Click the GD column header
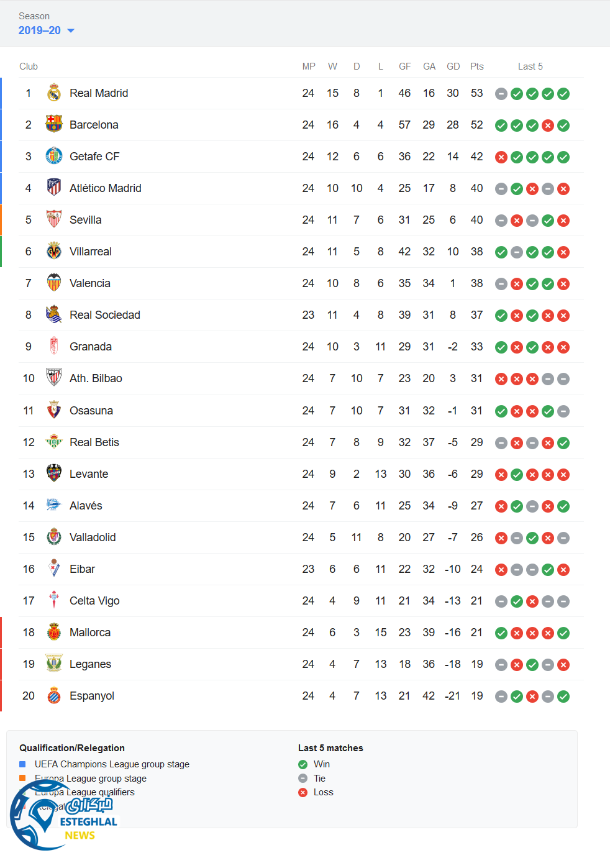Screen dimensions: 610x868 coord(453,66)
